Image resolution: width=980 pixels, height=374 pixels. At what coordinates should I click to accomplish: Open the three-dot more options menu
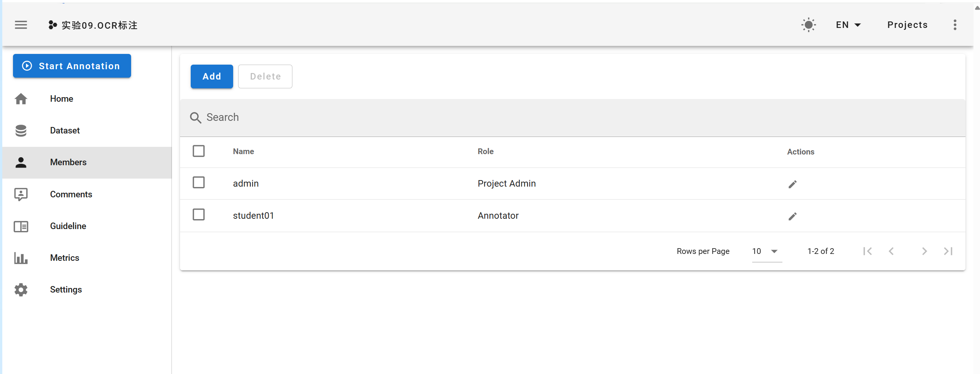tap(955, 25)
